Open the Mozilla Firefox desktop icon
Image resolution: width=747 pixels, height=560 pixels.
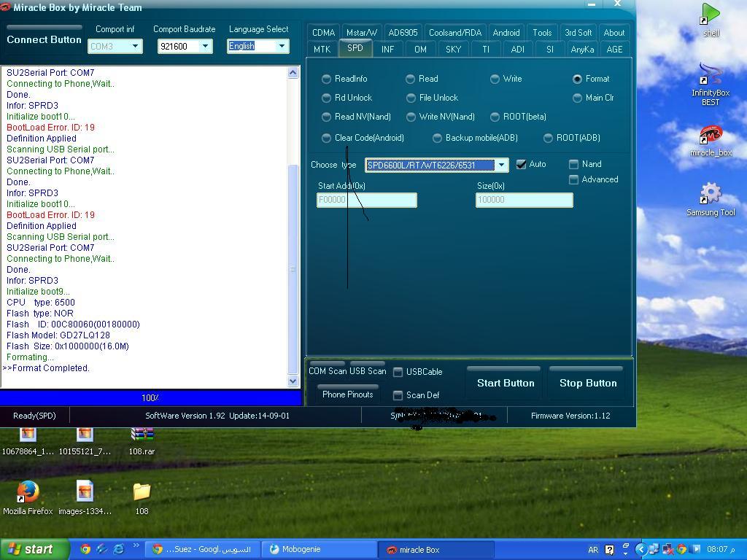coord(28,497)
